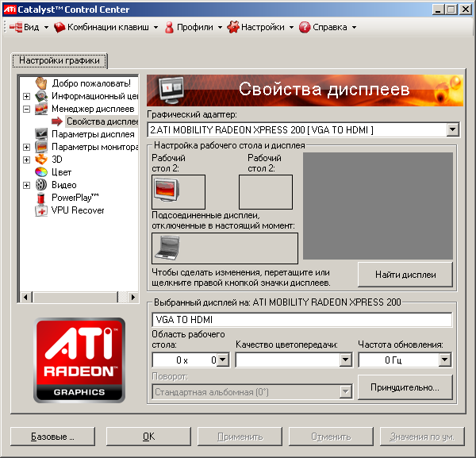Screen dimensions: 476x458
Task: Click the Параметры дисплея monitor icon
Action: coord(41,134)
